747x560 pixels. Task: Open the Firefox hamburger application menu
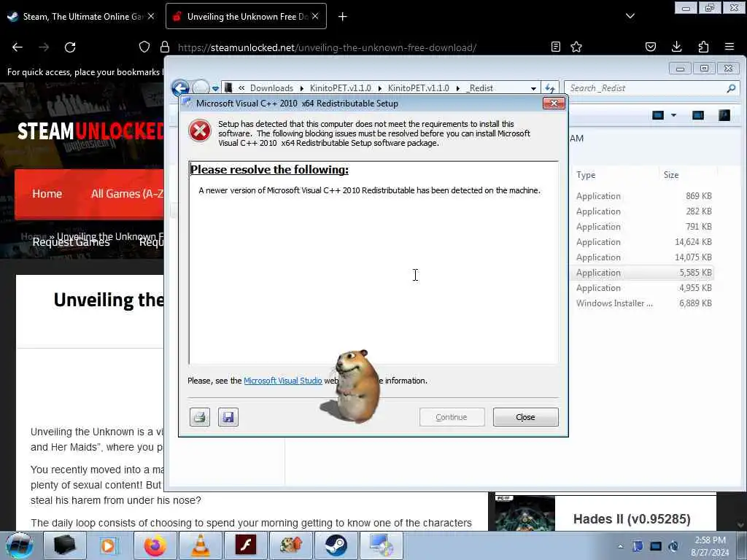[x=729, y=47]
